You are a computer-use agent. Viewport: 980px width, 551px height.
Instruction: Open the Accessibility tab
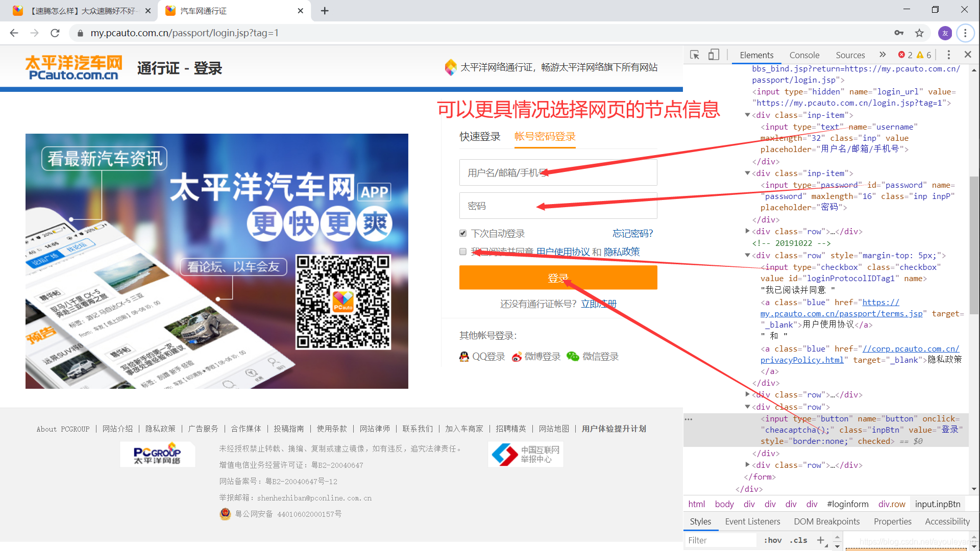pos(947,521)
